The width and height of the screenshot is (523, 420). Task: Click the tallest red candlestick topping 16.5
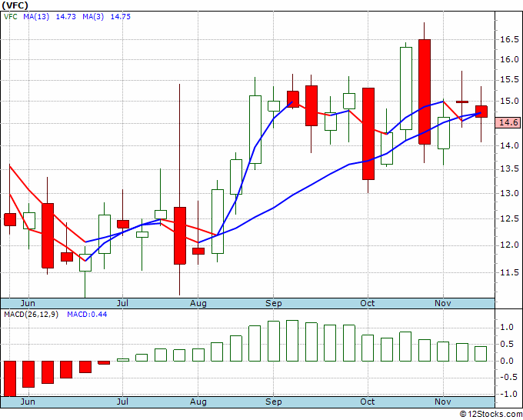click(425, 92)
